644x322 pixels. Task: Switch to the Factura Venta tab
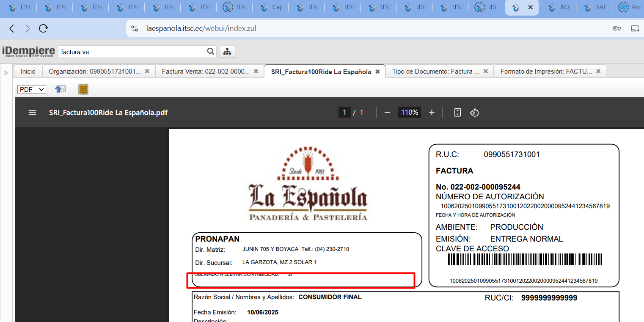[x=206, y=72]
